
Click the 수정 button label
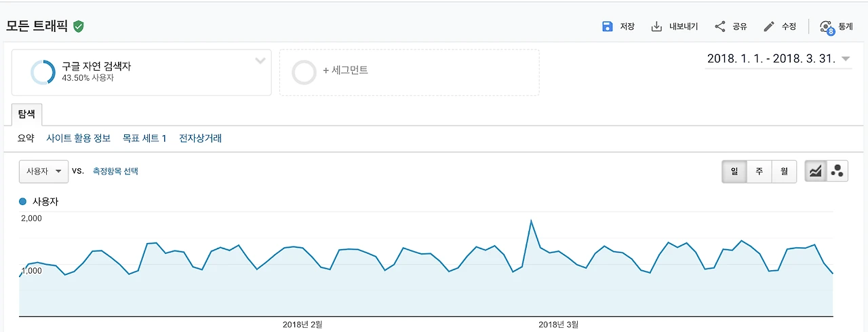coord(789,26)
